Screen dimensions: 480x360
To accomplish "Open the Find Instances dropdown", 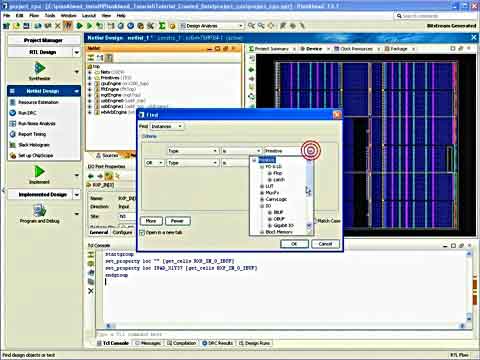I will (167, 126).
